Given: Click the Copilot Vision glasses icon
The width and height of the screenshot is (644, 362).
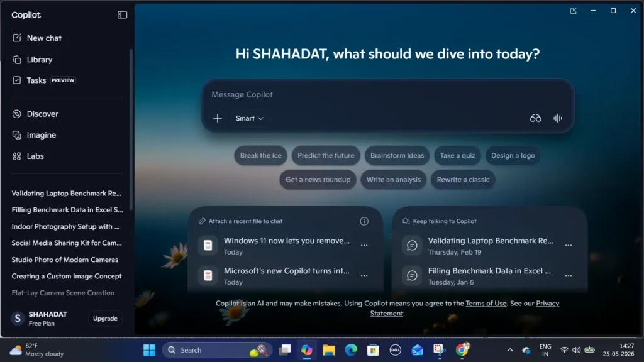Looking at the screenshot, I should (535, 118).
